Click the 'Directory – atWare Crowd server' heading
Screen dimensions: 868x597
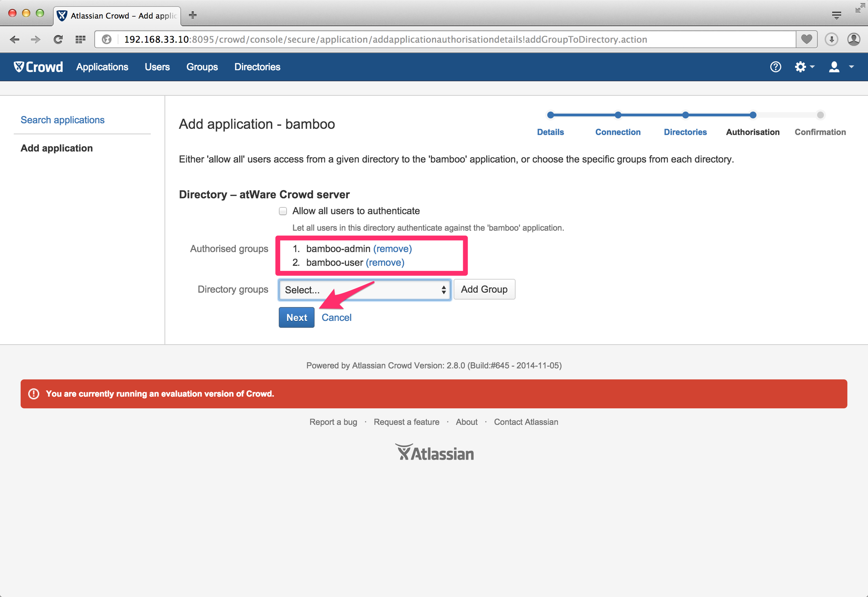(x=264, y=194)
